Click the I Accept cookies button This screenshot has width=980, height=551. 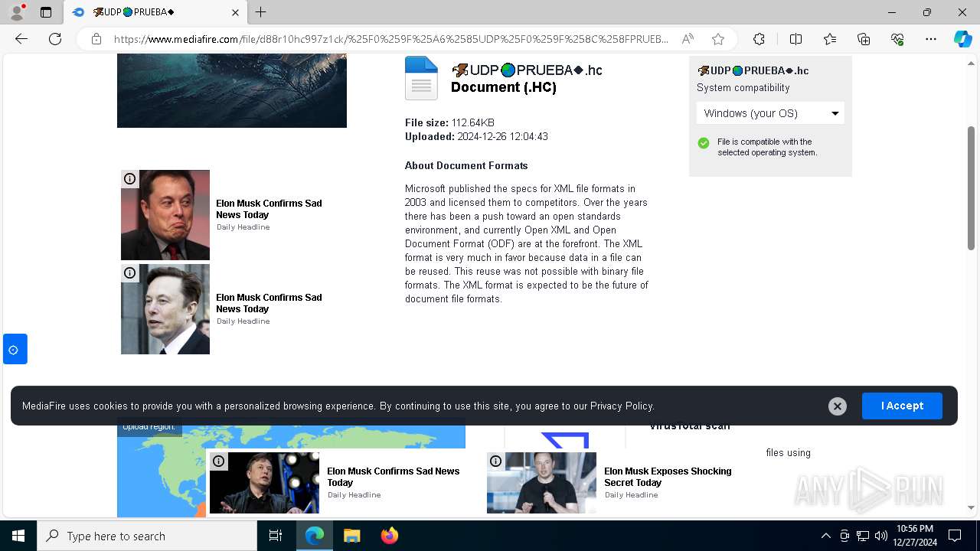click(x=902, y=406)
